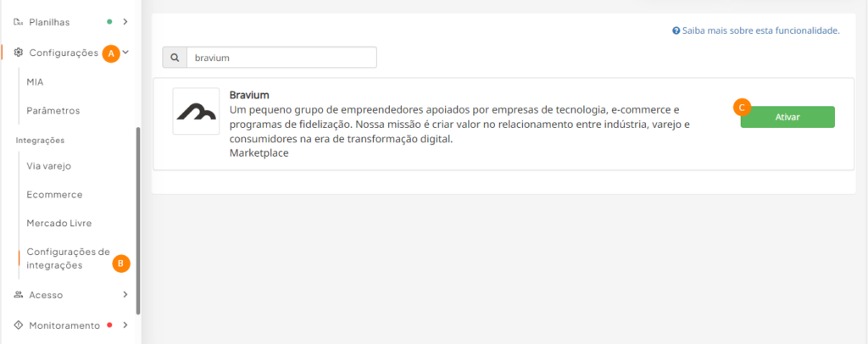This screenshot has width=868, height=344.
Task: Click the green Ativar button
Action: 787,117
